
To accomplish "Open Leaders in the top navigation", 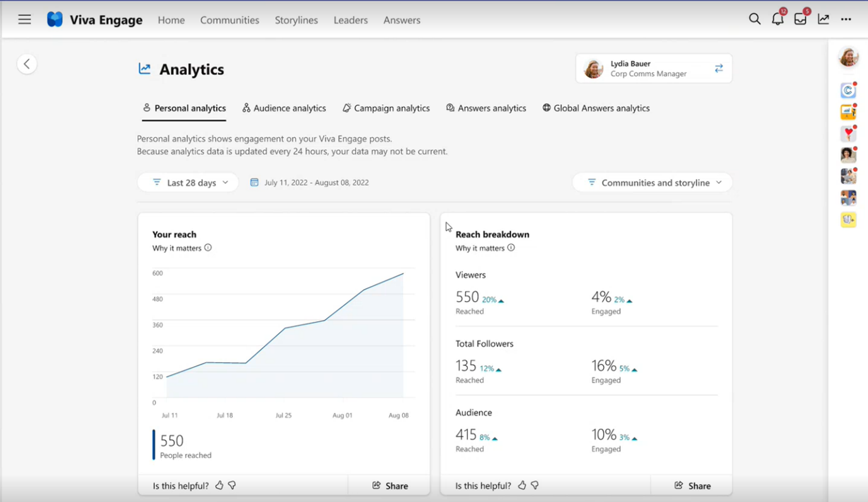I will point(351,20).
